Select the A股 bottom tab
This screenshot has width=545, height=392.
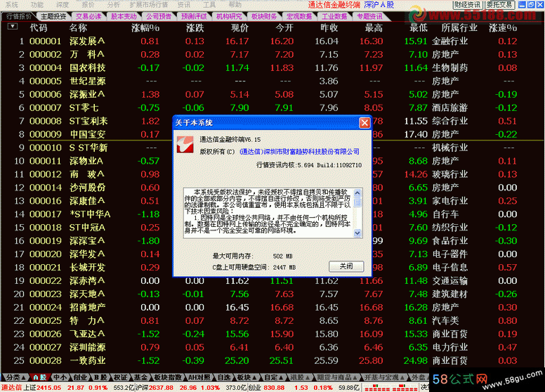(39, 377)
